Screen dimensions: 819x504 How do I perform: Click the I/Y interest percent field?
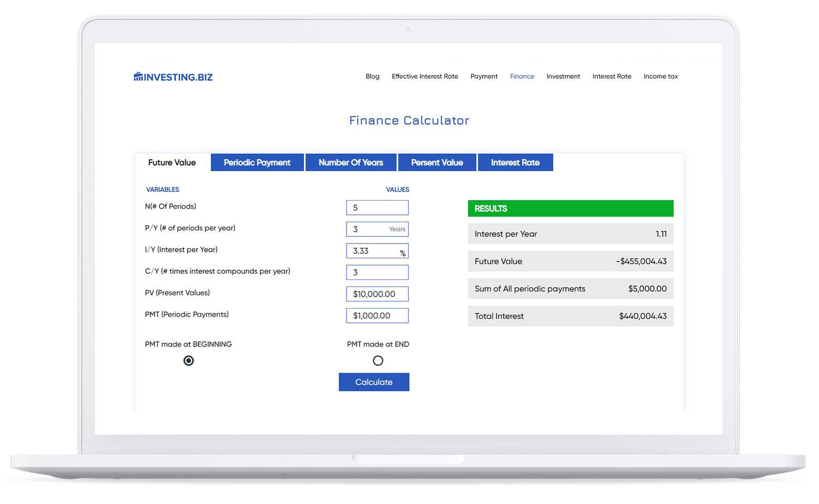click(374, 251)
